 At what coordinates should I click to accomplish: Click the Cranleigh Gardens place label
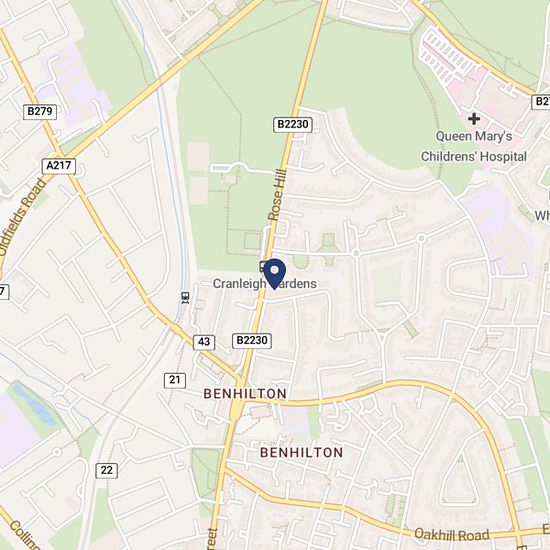[265, 284]
